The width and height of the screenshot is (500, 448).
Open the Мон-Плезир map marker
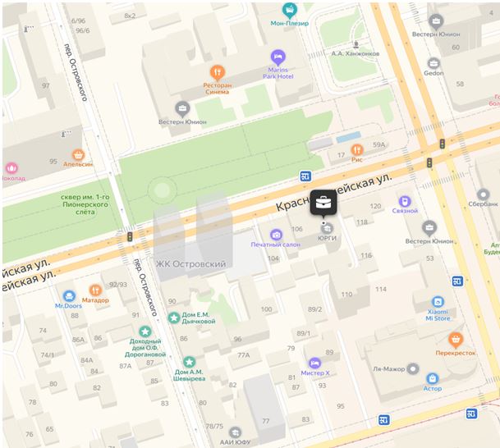[290, 10]
